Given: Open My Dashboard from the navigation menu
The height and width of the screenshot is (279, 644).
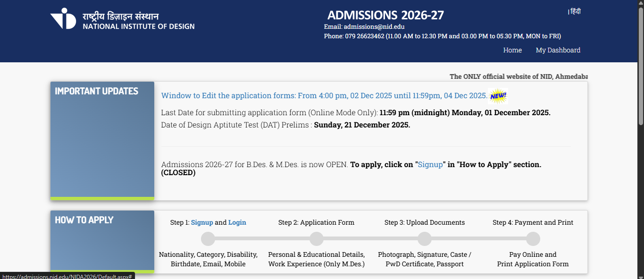Looking at the screenshot, I should click(558, 50).
